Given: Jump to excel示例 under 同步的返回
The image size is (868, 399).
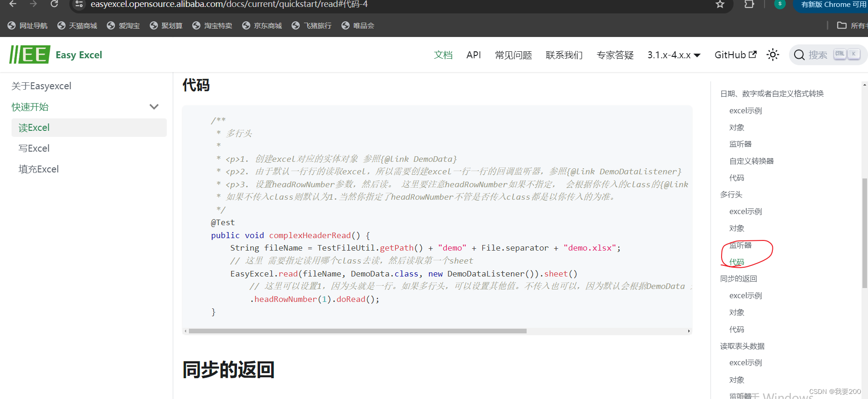Looking at the screenshot, I should pos(746,295).
